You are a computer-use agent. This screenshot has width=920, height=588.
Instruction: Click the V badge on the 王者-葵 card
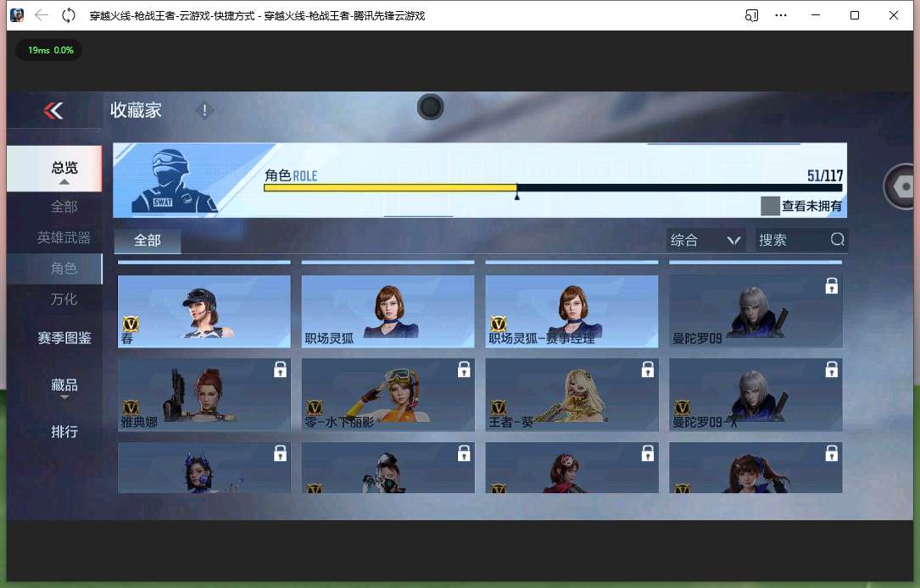point(498,408)
